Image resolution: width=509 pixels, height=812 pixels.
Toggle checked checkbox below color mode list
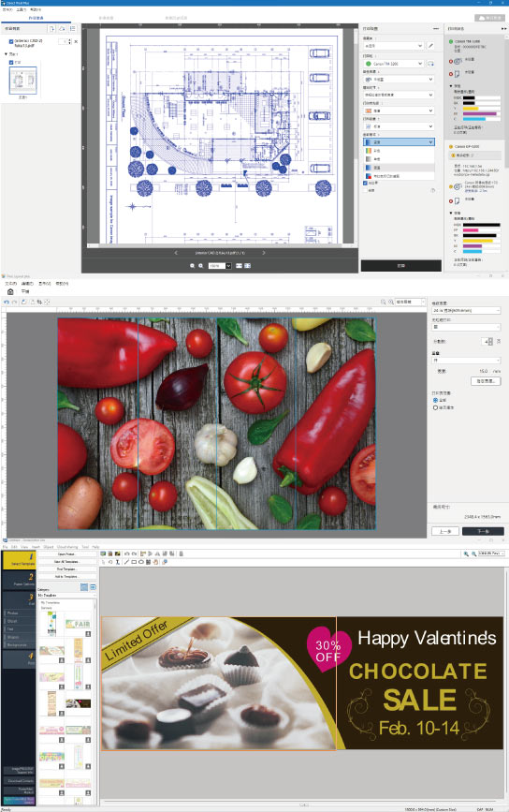point(365,184)
